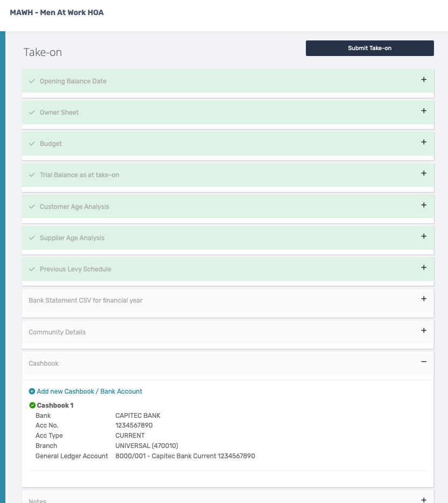The image size is (448, 503).
Task: Open the Owner Sheet section title
Action: tap(59, 112)
